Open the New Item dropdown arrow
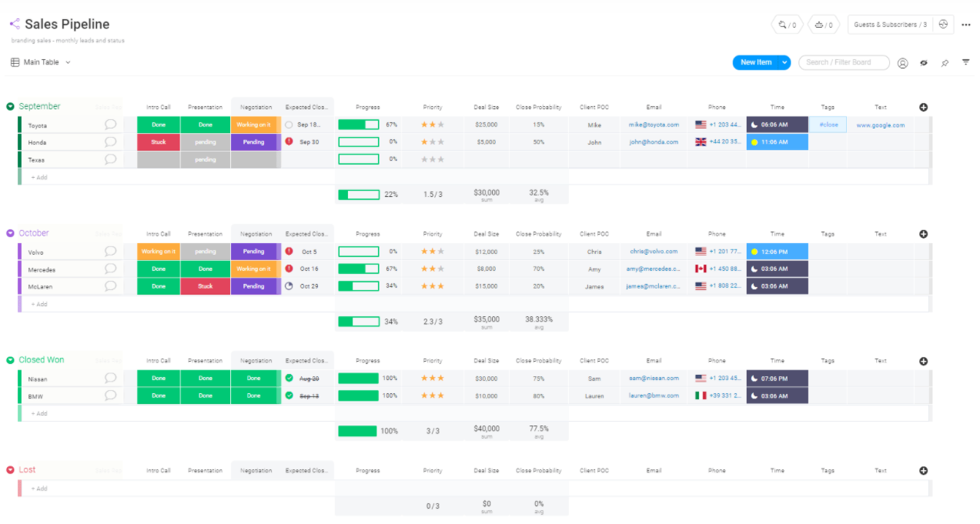Screen dimensions: 980x524 pyautogui.click(x=784, y=62)
